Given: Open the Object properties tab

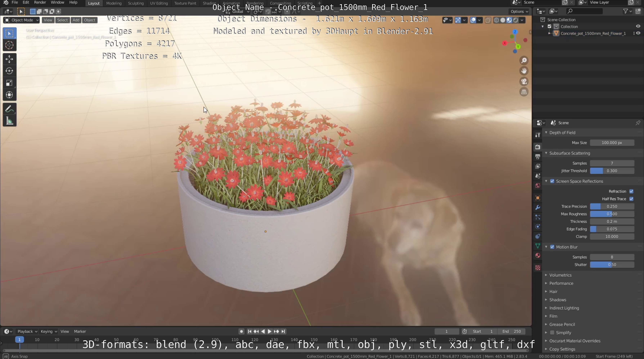Looking at the screenshot, I should coord(537,198).
